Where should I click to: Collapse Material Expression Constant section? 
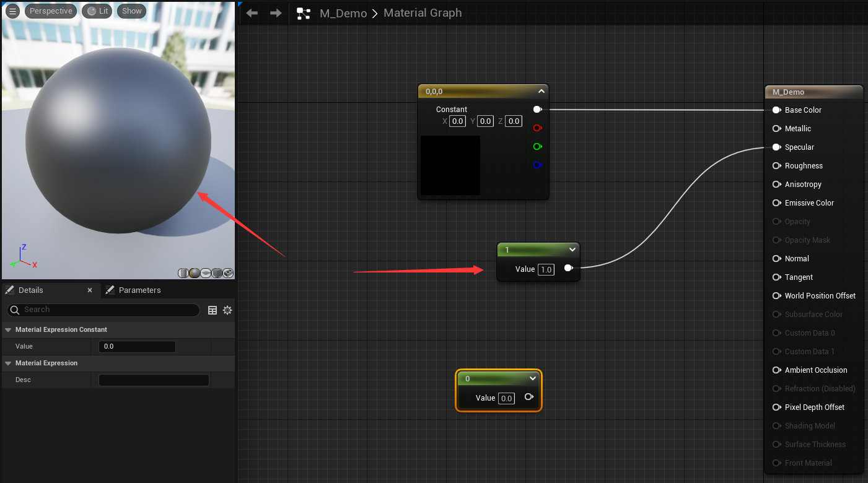coord(8,330)
